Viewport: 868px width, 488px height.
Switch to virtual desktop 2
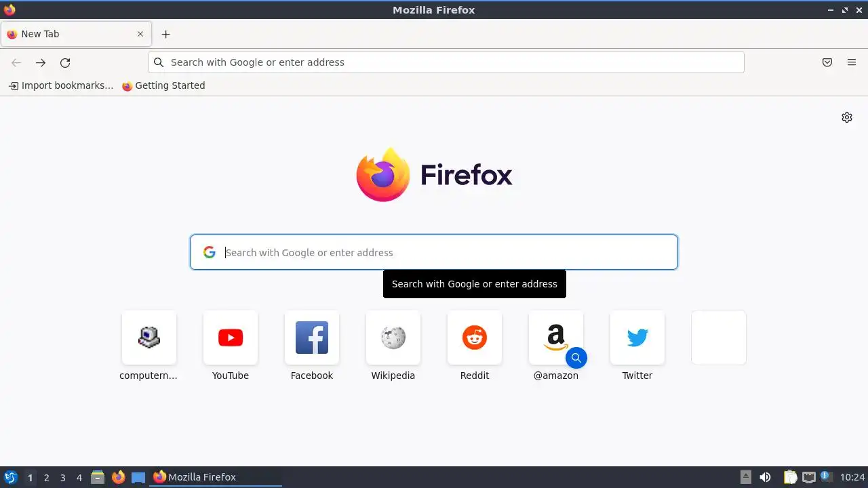[46, 478]
